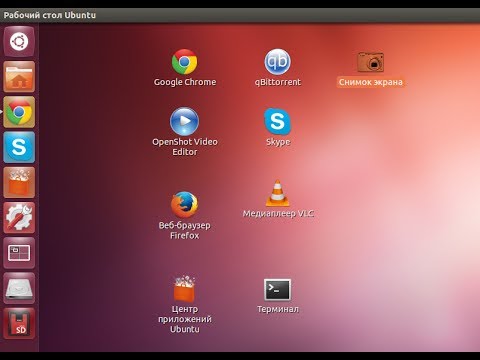Screen dimensions: 480x360
Task: Click the Рабочий стол Ubuntu title text
Action: [50, 15]
